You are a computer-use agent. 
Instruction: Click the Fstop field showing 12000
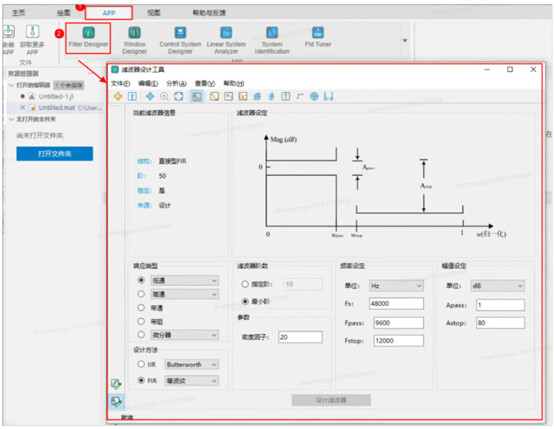399,340
